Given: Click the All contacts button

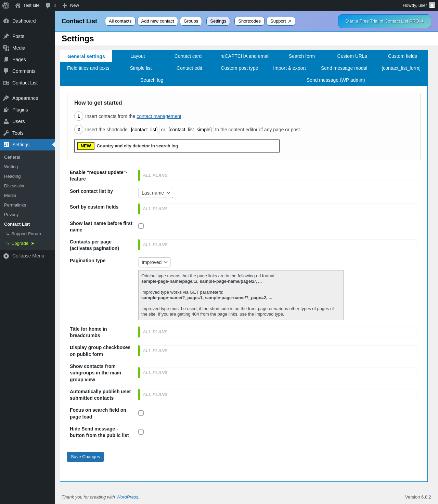Looking at the screenshot, I should pos(120,21).
